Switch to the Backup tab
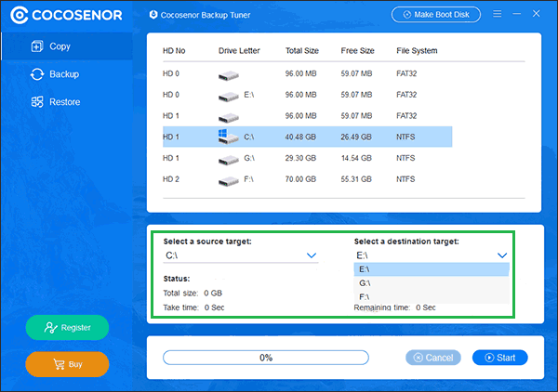 (63, 74)
